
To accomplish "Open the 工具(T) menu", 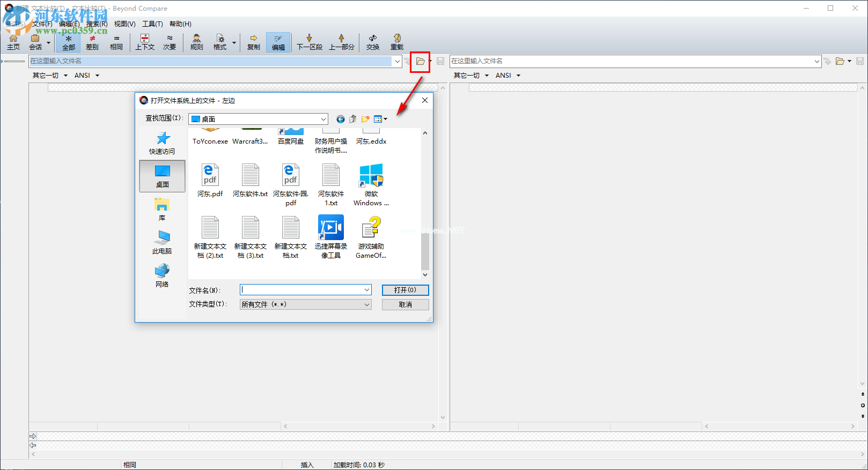I will coord(152,24).
